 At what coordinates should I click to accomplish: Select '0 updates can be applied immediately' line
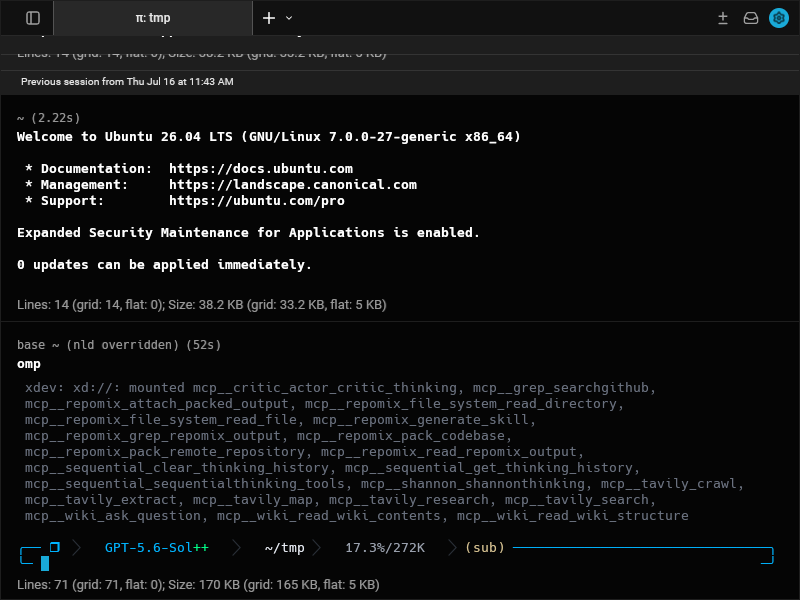tap(164, 265)
